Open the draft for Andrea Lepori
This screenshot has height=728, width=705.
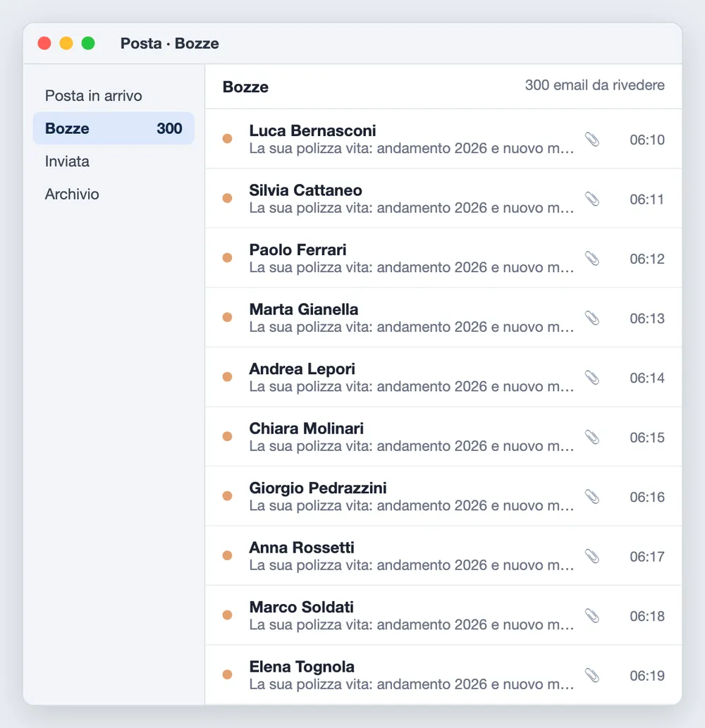point(443,377)
